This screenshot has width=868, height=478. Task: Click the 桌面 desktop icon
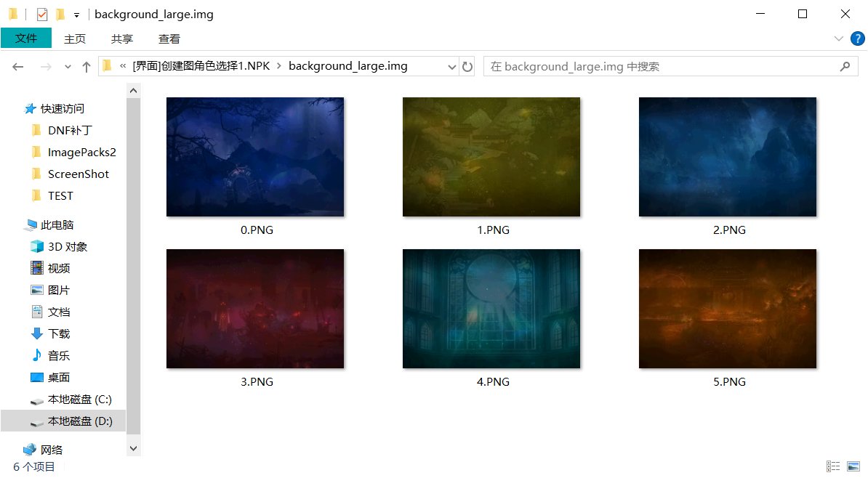pyautogui.click(x=36, y=377)
